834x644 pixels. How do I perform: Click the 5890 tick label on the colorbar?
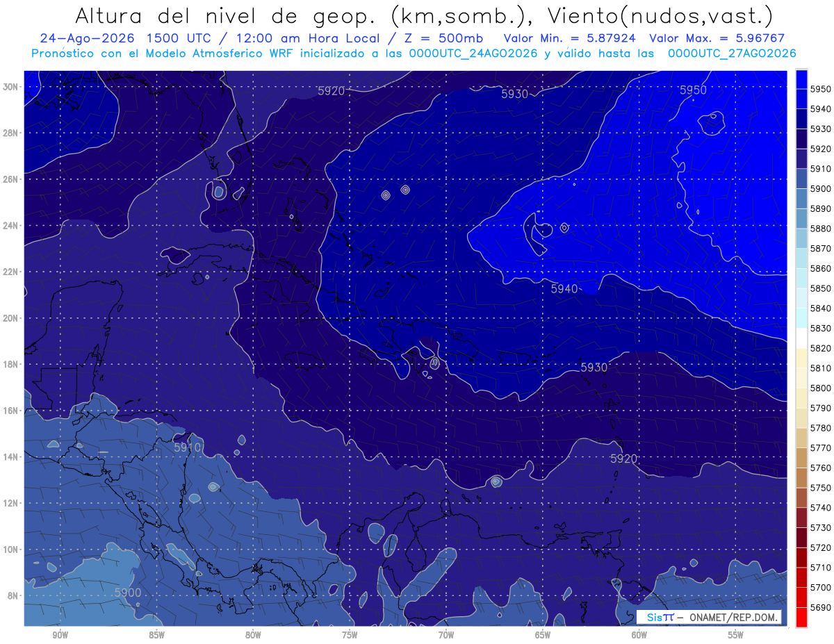pos(821,208)
